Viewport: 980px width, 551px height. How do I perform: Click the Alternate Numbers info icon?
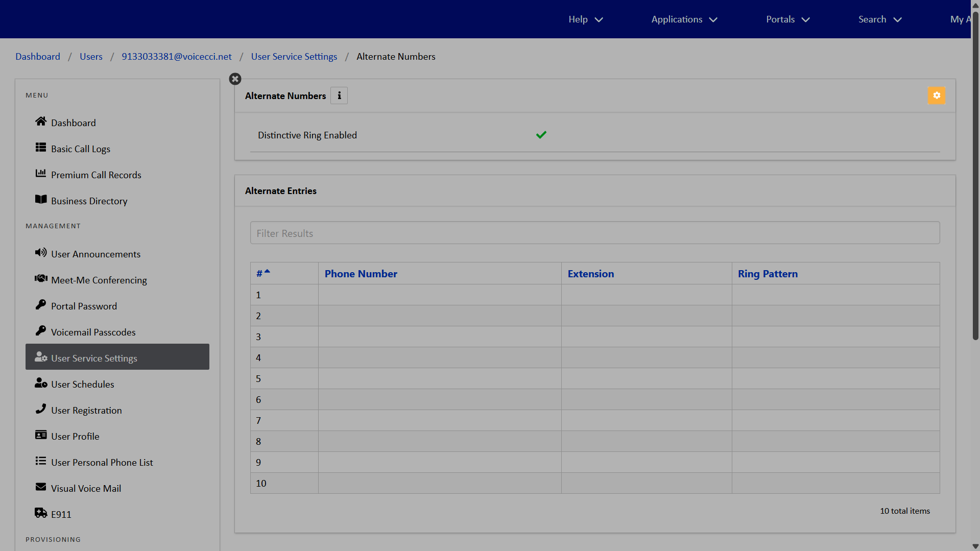coord(339,95)
